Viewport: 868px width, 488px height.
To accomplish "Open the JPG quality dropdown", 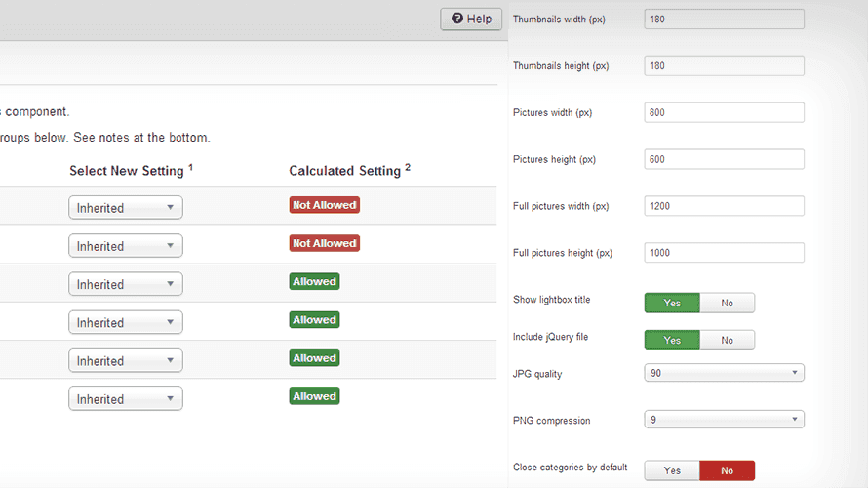I will click(x=724, y=373).
